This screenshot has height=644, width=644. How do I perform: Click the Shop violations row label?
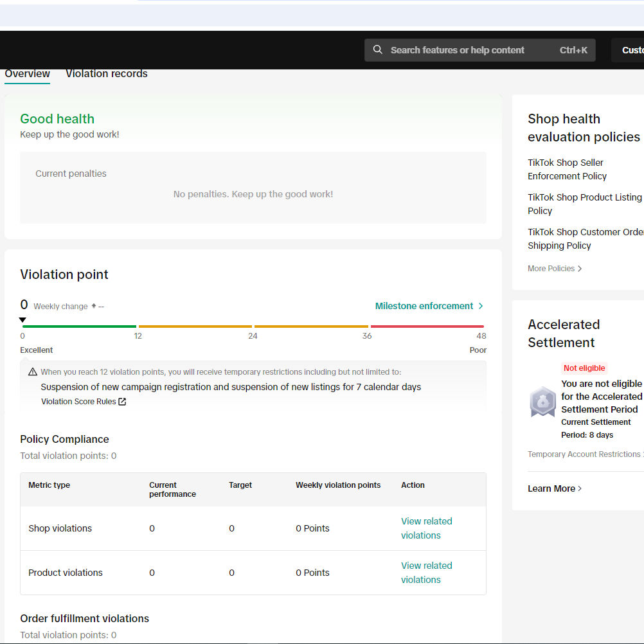pyautogui.click(x=60, y=528)
